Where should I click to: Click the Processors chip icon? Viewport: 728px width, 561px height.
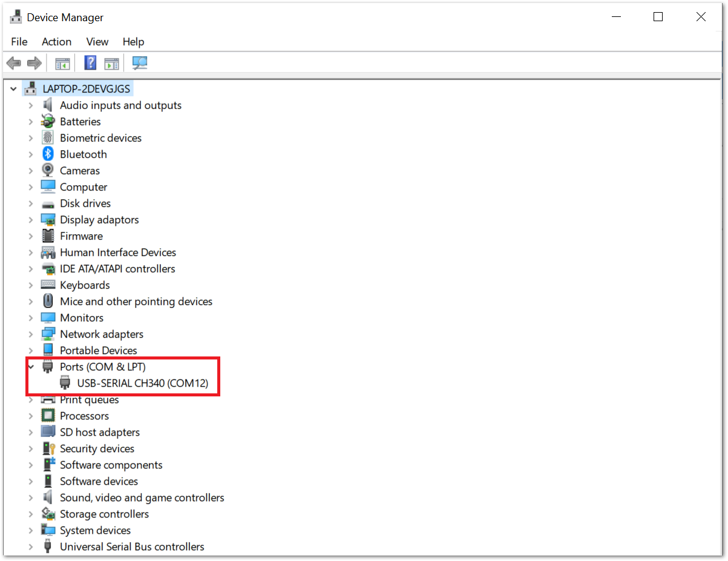48,416
